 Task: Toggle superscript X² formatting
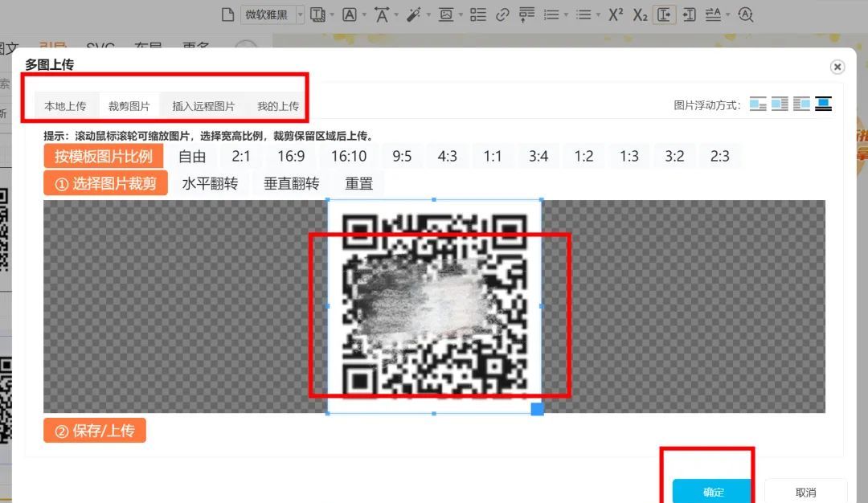[616, 14]
